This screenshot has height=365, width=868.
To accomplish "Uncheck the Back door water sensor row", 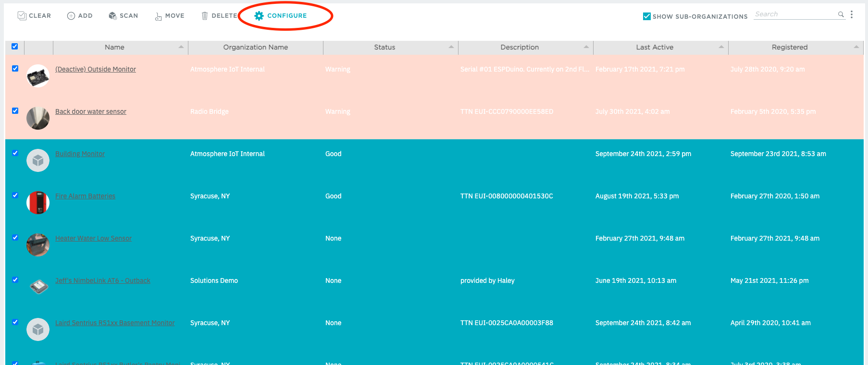I will coord(15,111).
